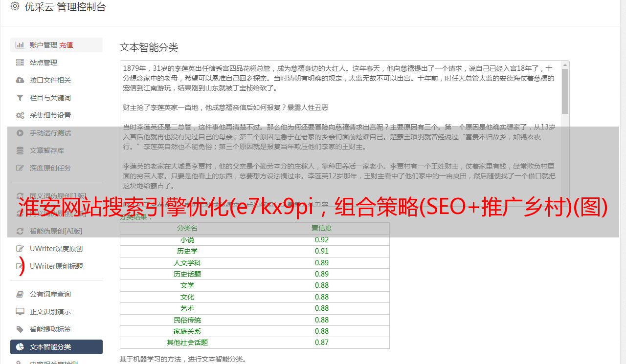Go to 接口文件相关 section

pos(56,80)
